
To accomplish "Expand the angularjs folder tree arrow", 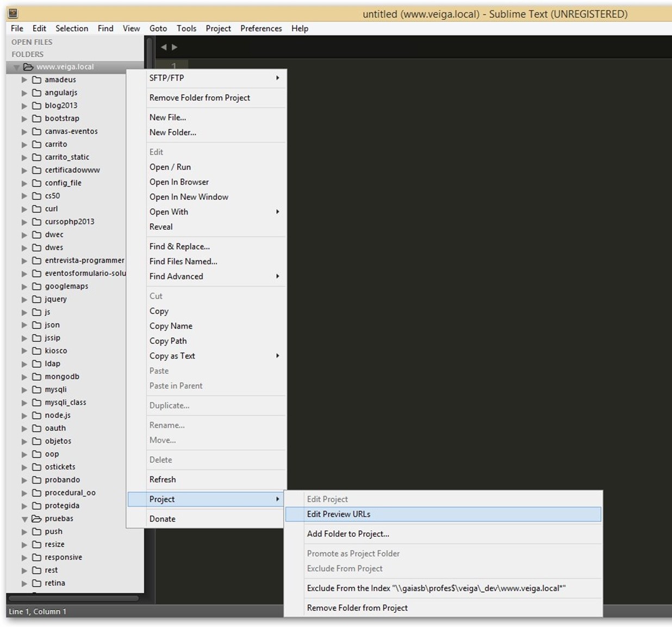I will pos(24,93).
